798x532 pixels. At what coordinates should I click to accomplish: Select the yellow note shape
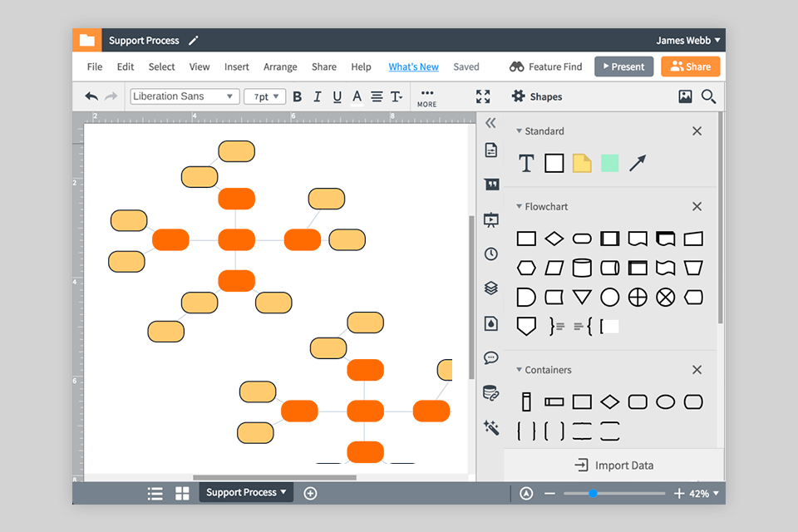pyautogui.click(x=582, y=164)
